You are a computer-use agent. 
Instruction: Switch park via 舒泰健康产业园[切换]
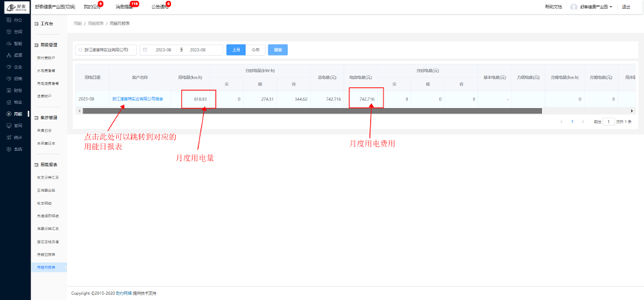(55, 7)
